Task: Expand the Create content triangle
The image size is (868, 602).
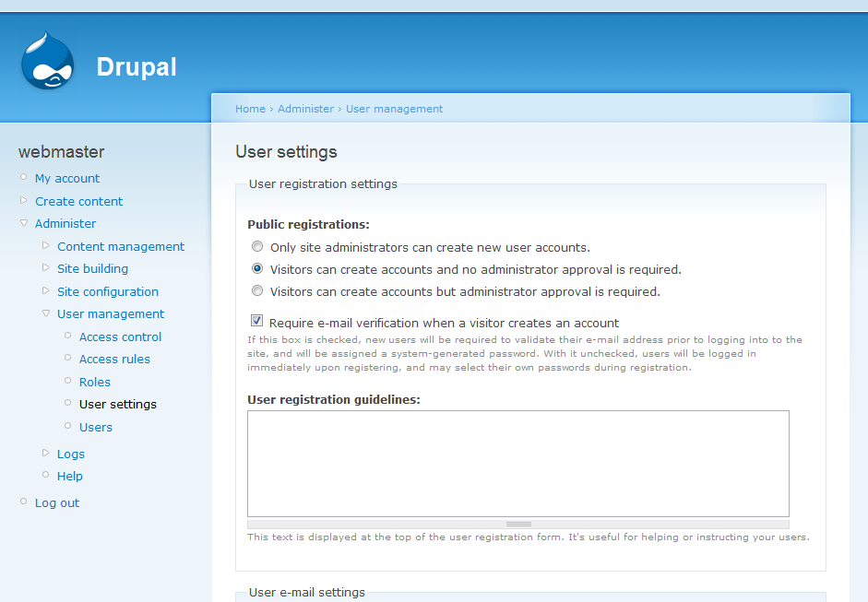Action: pyautogui.click(x=23, y=200)
